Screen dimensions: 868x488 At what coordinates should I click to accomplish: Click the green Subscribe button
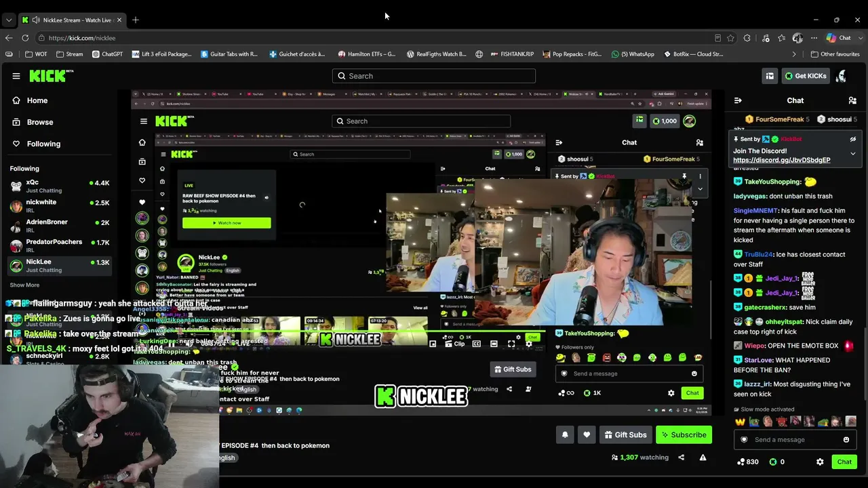tap(684, 434)
